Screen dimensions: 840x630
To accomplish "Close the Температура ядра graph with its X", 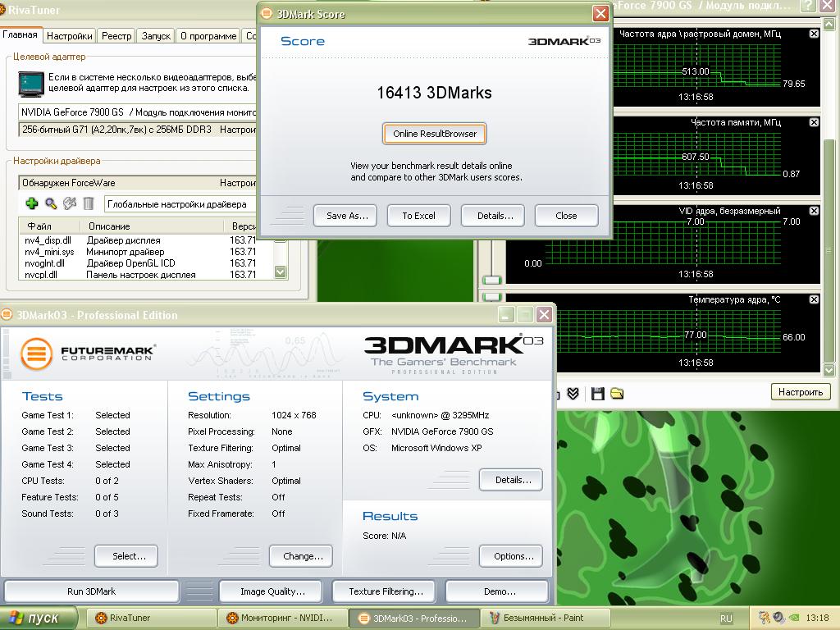I will point(814,299).
